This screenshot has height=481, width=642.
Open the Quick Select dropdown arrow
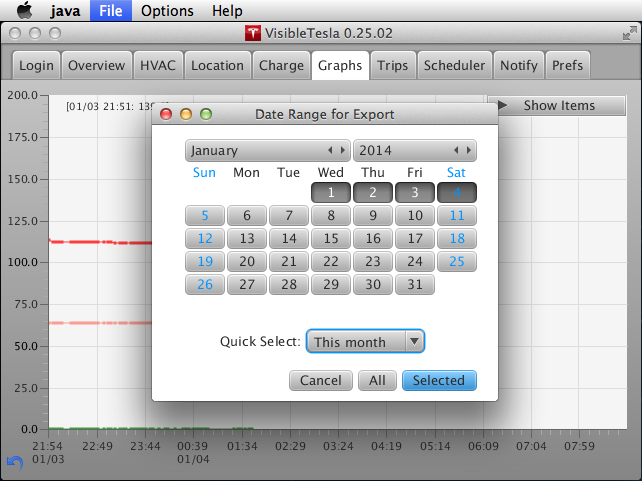click(x=414, y=341)
